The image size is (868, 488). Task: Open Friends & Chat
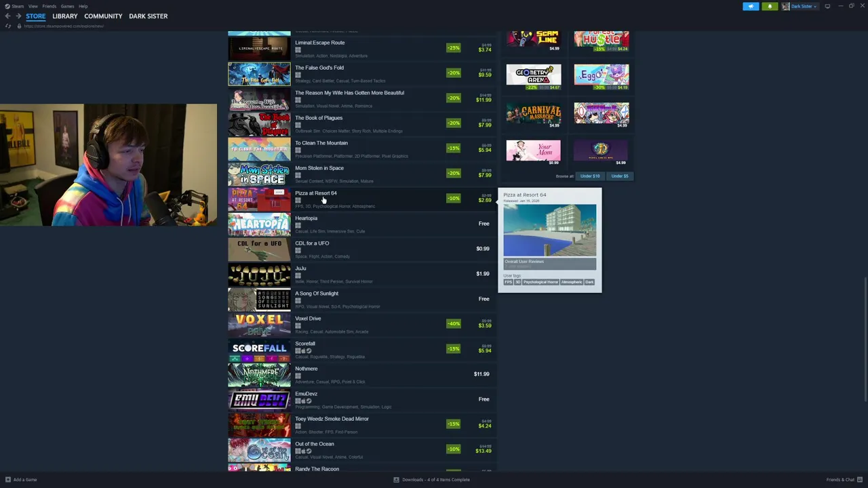tap(840, 480)
